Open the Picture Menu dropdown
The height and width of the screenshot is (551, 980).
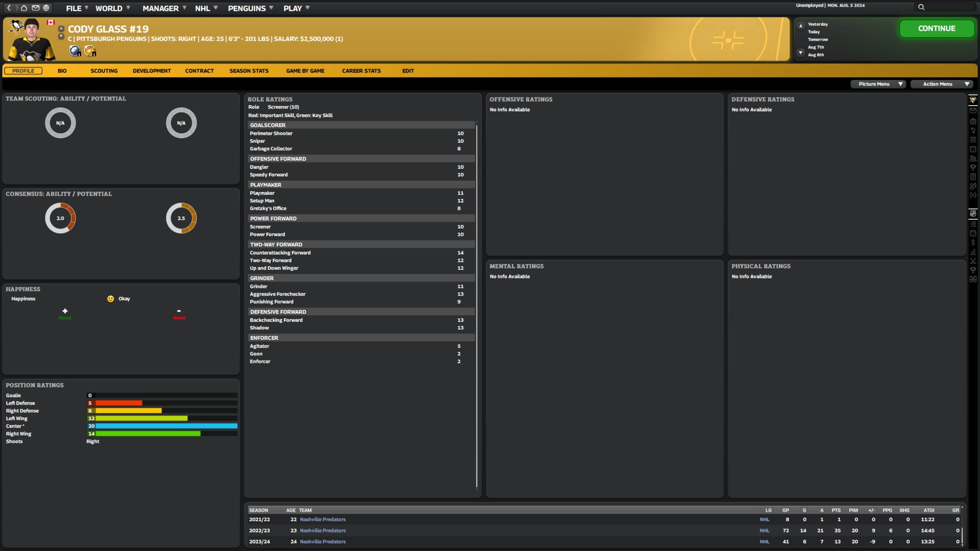(x=878, y=84)
